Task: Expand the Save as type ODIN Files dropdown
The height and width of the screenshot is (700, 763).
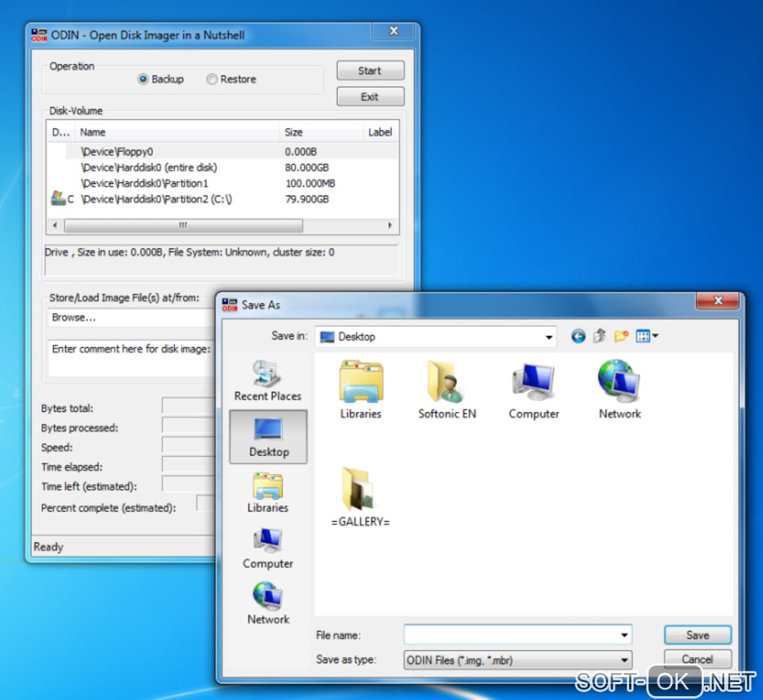Action: click(624, 660)
